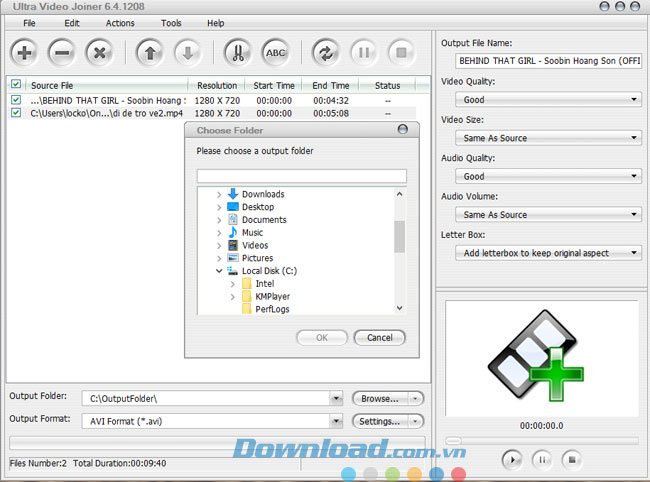Toggle the select-all checkbox in Source File header
The width and height of the screenshot is (650, 482).
point(16,84)
